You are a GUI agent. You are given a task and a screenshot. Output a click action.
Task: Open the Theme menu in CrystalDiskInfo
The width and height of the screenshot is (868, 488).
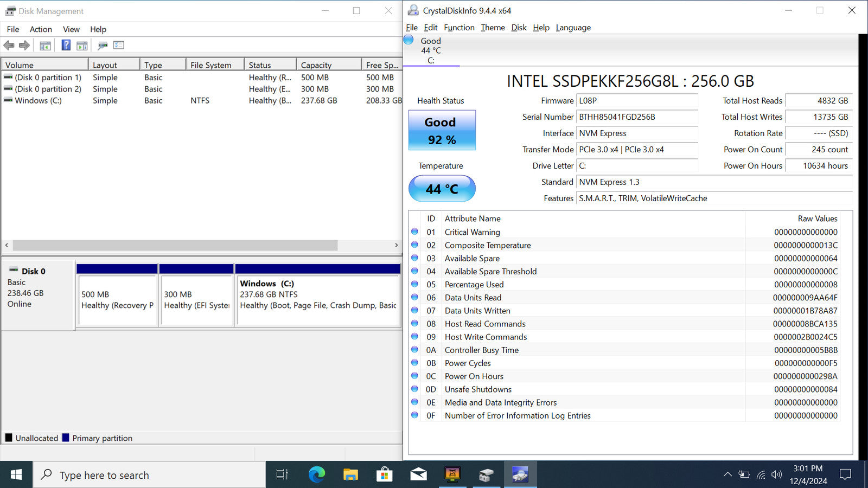pyautogui.click(x=493, y=28)
